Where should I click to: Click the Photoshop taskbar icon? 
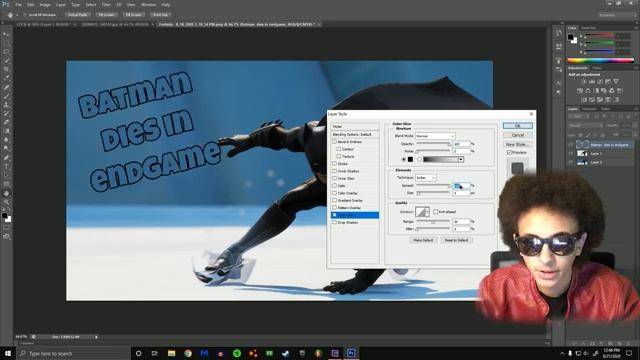point(351,353)
